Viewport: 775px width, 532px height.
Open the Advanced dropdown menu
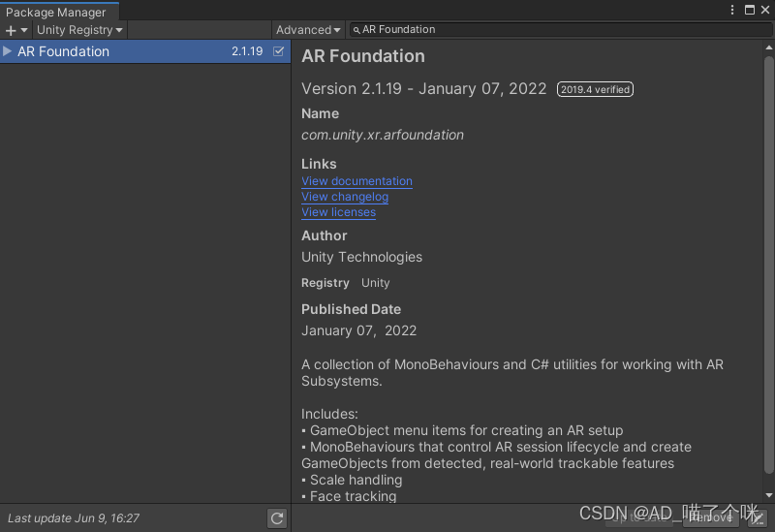pyautogui.click(x=308, y=30)
